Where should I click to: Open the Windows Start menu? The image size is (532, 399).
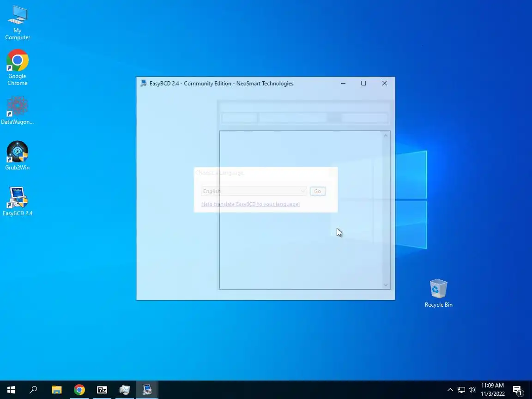(x=11, y=390)
